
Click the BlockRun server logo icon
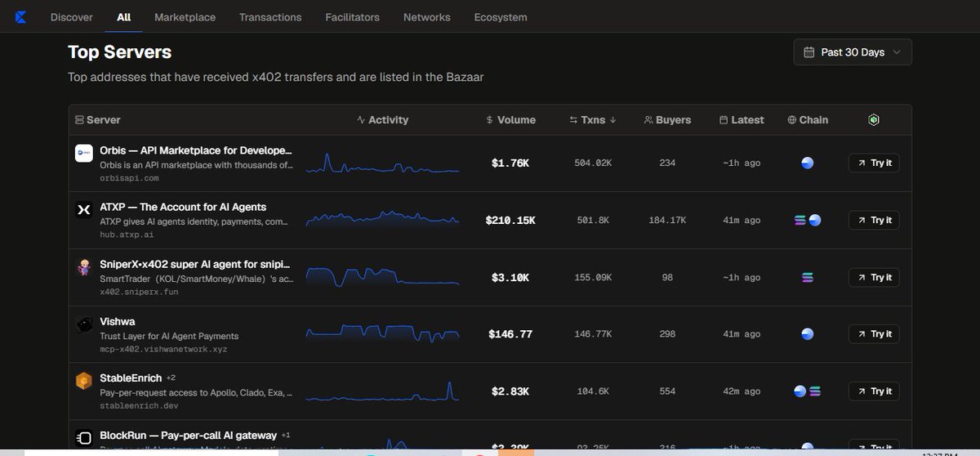84,438
